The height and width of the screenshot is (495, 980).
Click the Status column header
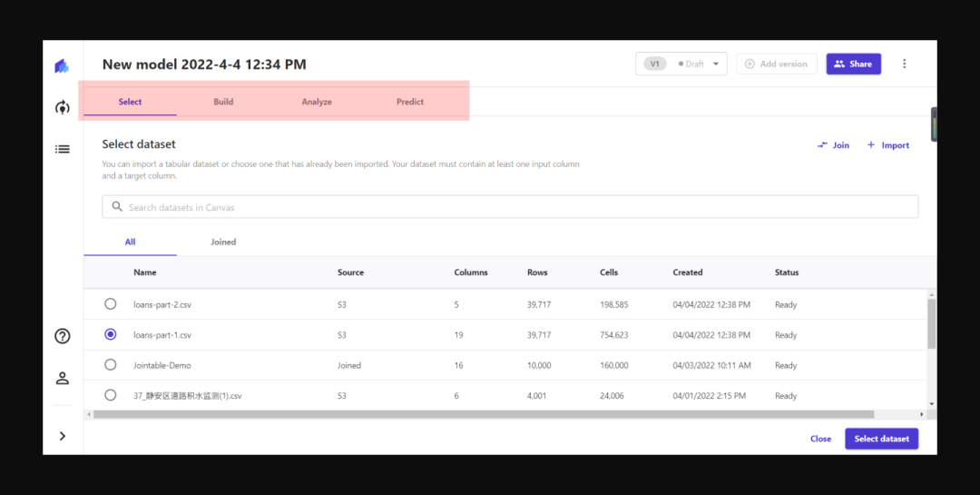click(787, 272)
